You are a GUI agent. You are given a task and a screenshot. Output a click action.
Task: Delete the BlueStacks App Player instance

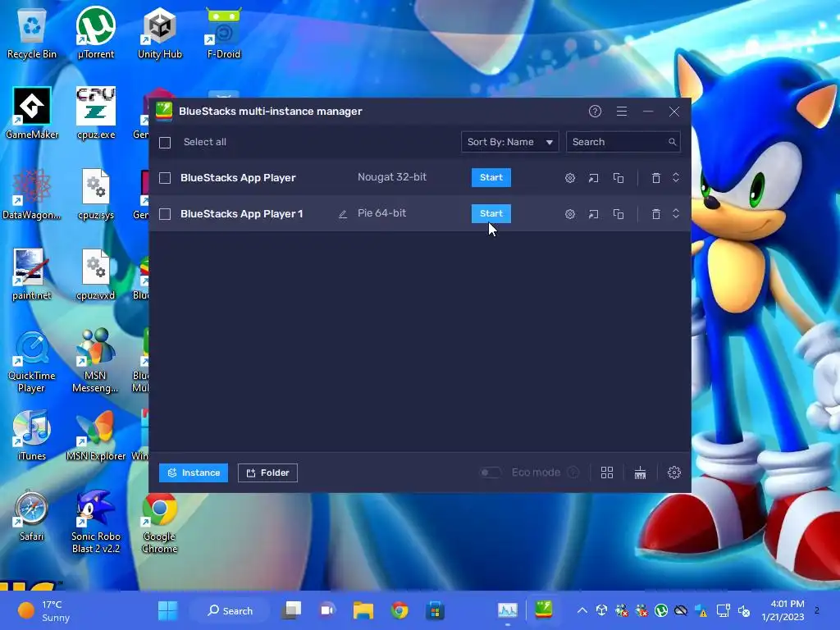tap(655, 178)
